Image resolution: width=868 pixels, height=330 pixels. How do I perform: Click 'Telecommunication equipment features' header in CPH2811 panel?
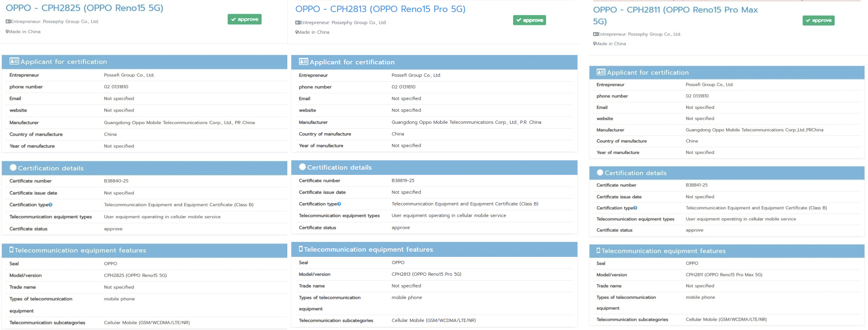click(727, 251)
